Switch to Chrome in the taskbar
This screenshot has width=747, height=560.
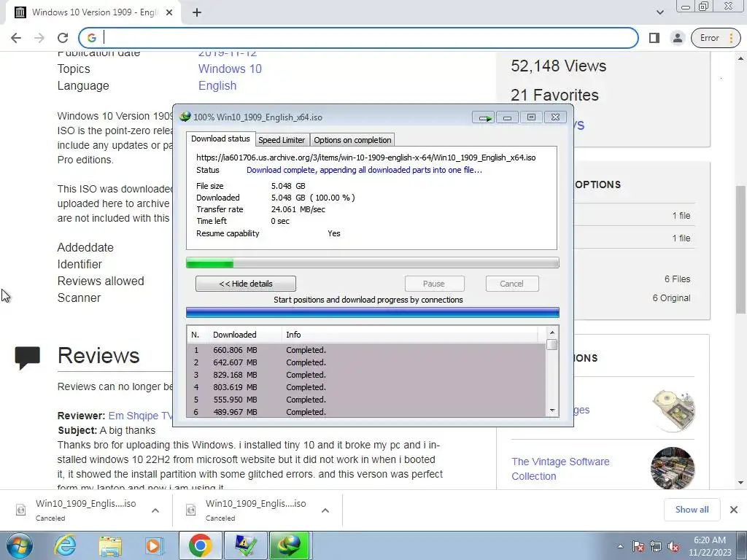[x=200, y=545]
